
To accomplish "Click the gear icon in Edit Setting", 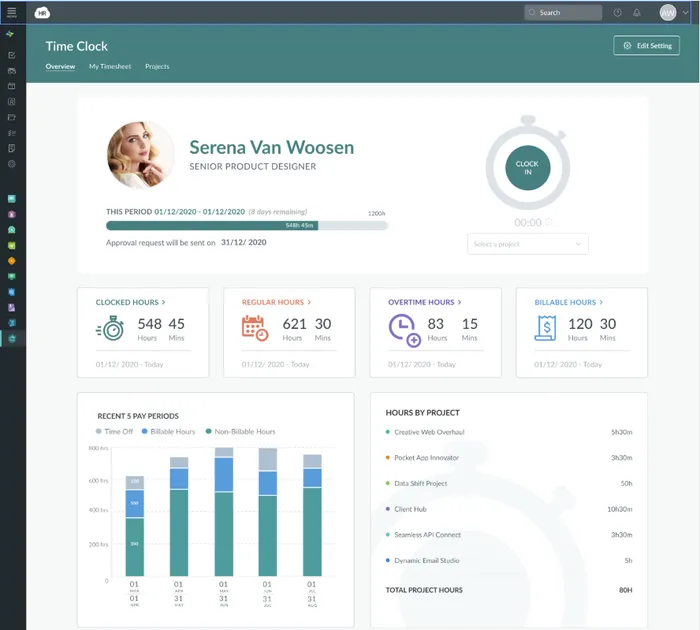I will tap(627, 46).
